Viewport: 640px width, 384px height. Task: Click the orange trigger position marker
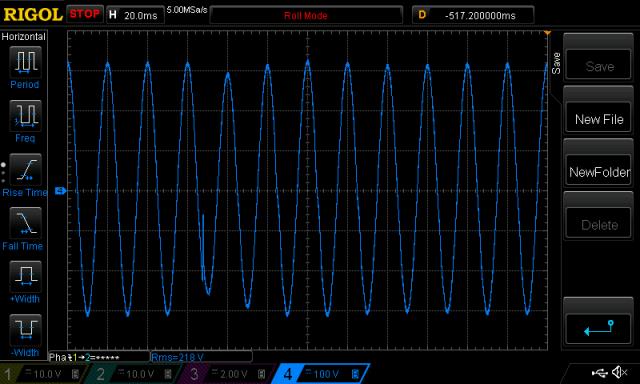click(547, 33)
